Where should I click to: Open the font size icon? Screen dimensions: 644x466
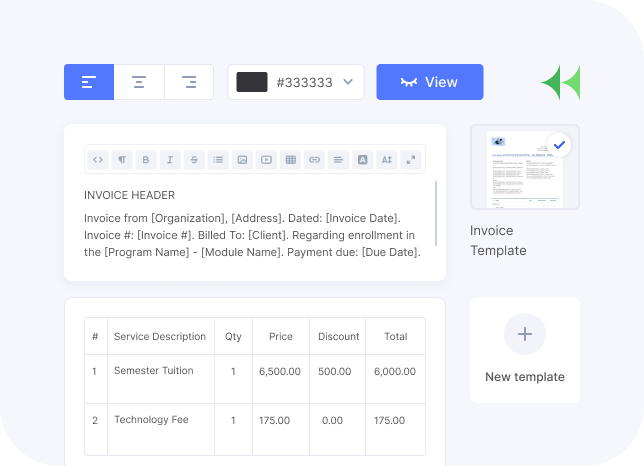click(x=386, y=160)
